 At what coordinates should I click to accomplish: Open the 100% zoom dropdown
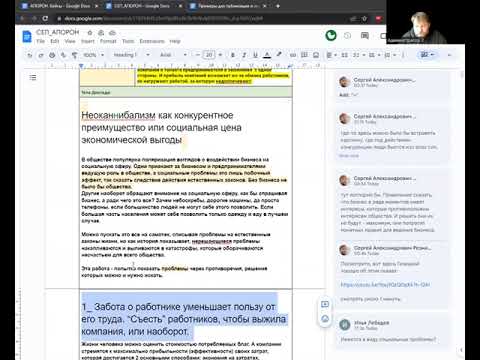click(94, 55)
